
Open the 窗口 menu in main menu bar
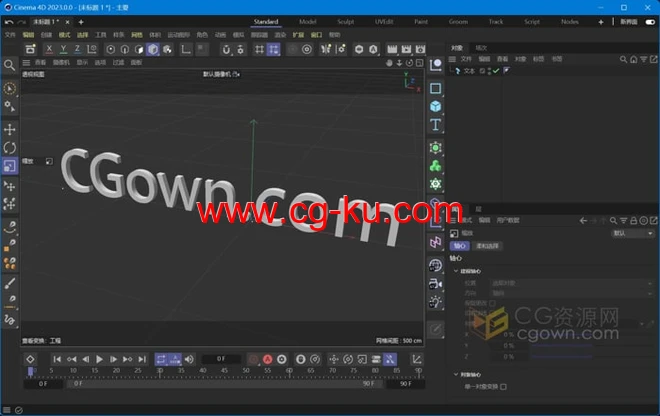pos(316,35)
